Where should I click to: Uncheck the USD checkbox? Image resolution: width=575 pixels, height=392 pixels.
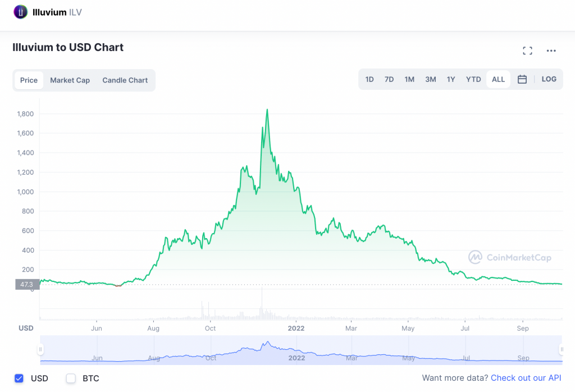[19, 378]
